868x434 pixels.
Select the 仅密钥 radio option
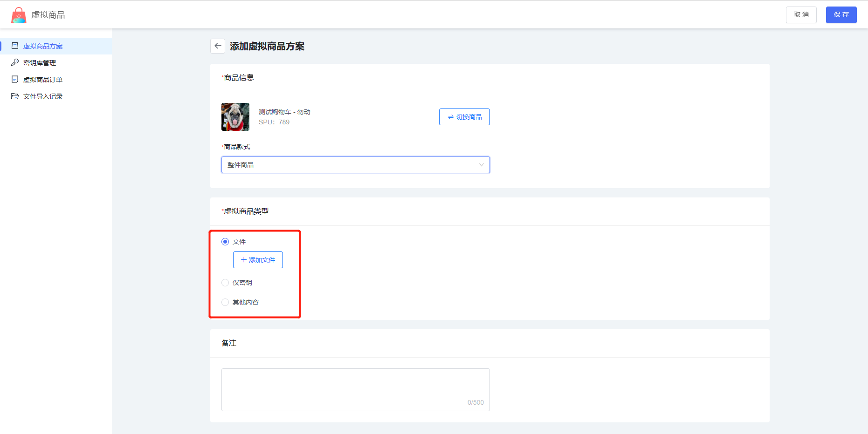tap(225, 283)
